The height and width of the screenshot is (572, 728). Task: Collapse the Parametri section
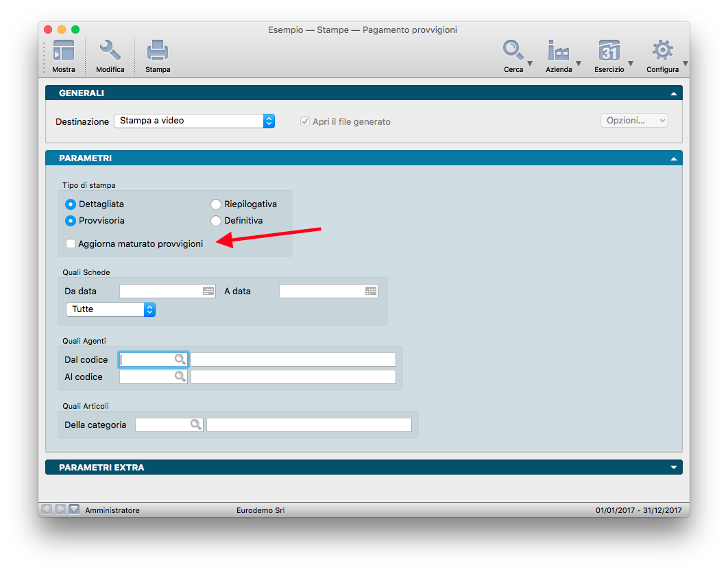click(x=674, y=158)
